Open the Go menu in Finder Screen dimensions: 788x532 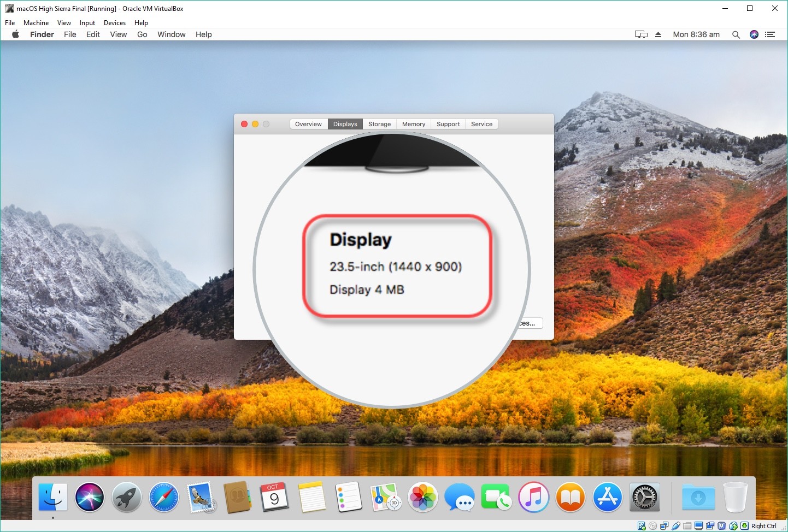[x=142, y=34]
